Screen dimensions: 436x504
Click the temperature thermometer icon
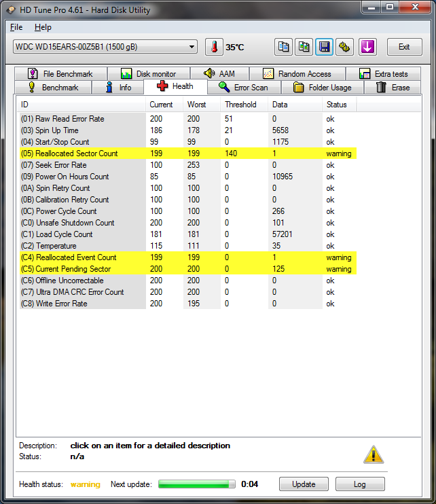pos(215,47)
